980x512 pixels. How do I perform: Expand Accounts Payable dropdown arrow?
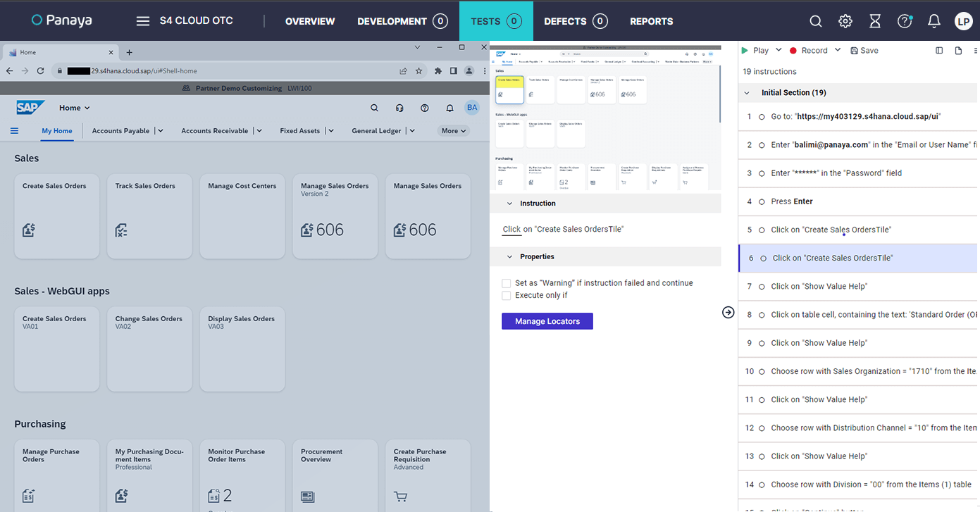pyautogui.click(x=161, y=130)
